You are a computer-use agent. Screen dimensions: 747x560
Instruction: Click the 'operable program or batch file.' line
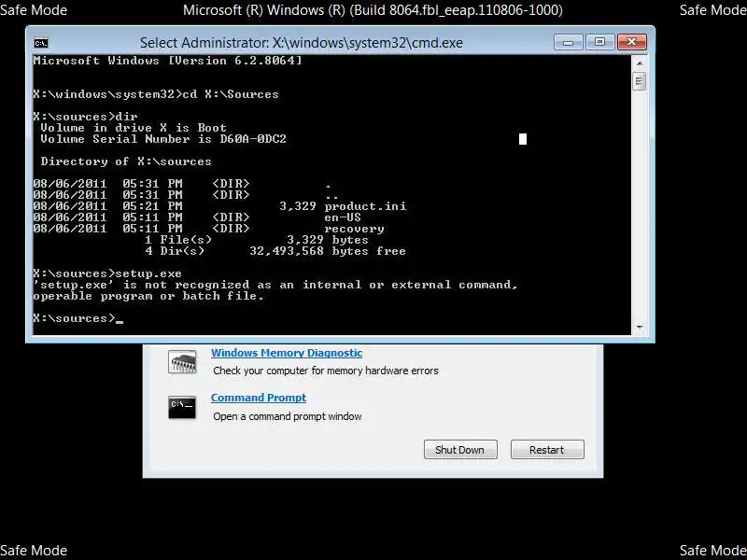click(x=148, y=296)
